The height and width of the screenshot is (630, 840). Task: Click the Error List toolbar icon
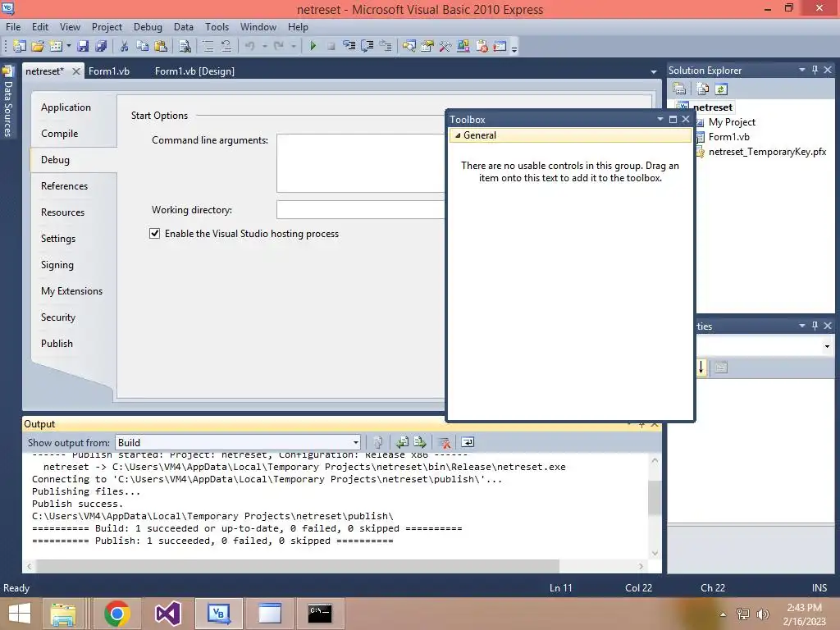point(482,46)
